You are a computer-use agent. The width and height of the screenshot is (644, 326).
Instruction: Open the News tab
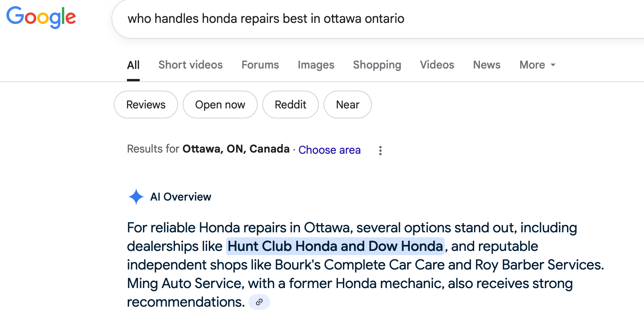(486, 65)
